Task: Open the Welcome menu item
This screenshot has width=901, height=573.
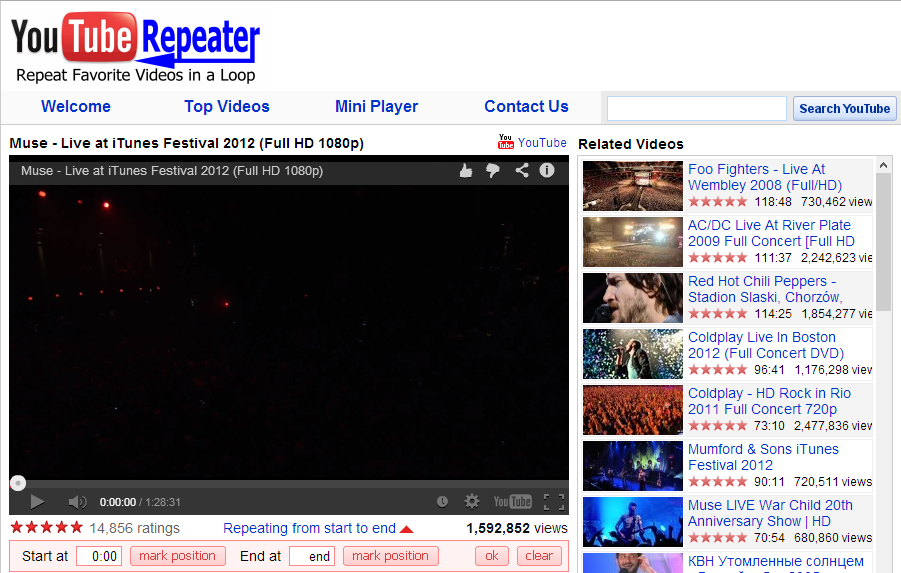Action: (x=76, y=106)
